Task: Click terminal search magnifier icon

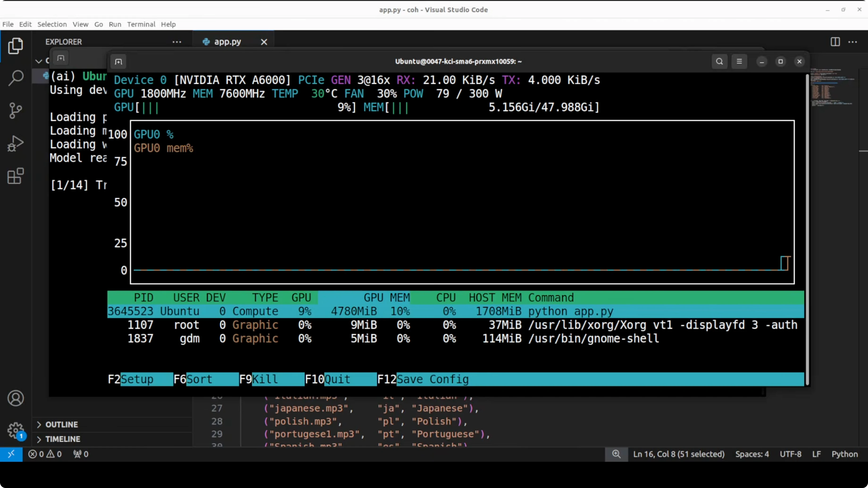Action: point(719,61)
